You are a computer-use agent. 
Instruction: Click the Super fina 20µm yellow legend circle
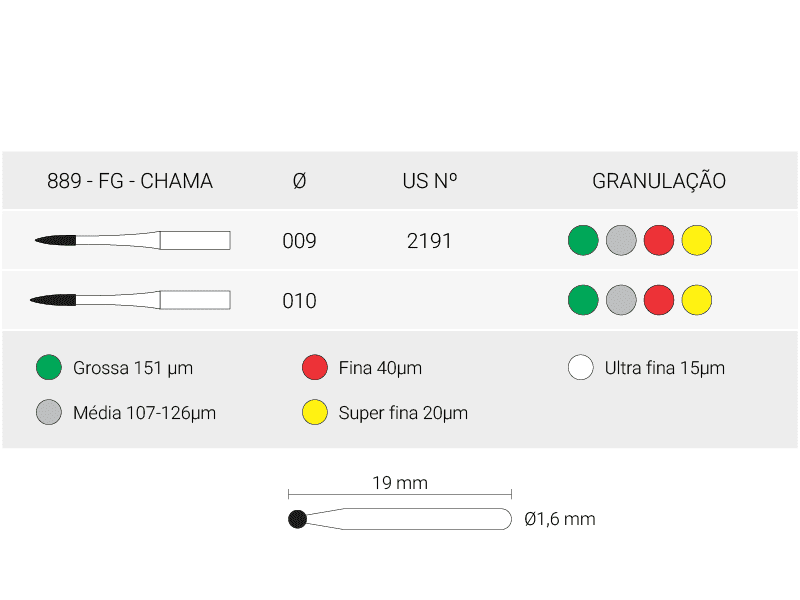315,412
